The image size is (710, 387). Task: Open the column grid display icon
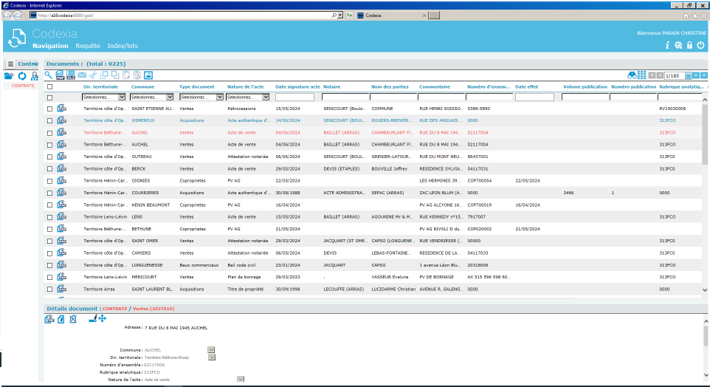(642, 75)
